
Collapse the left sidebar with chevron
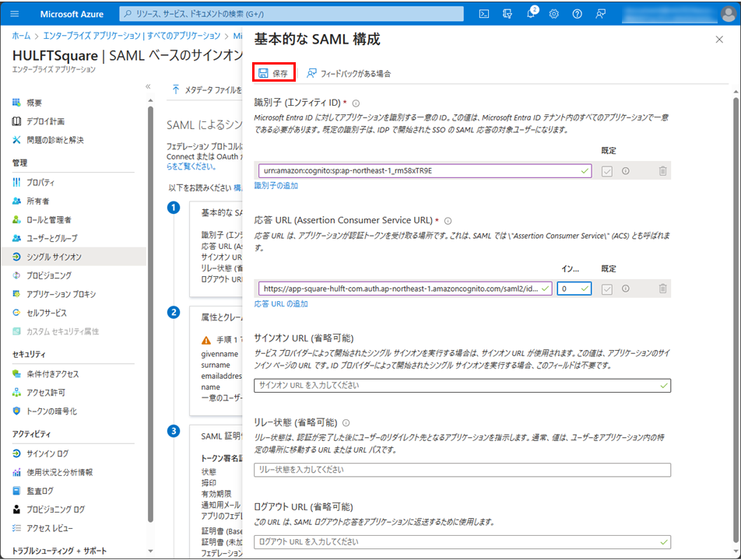148,86
